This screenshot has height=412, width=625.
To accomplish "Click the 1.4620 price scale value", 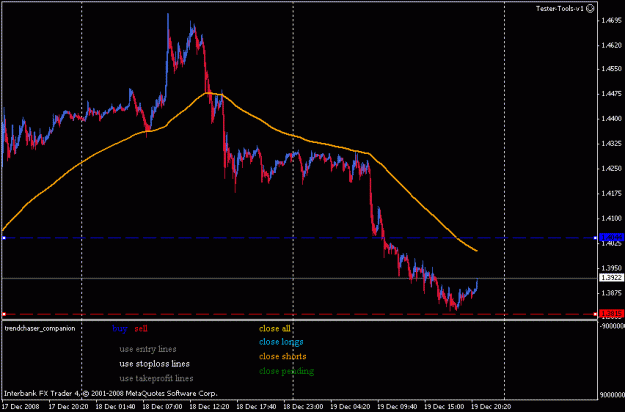I will point(611,45).
